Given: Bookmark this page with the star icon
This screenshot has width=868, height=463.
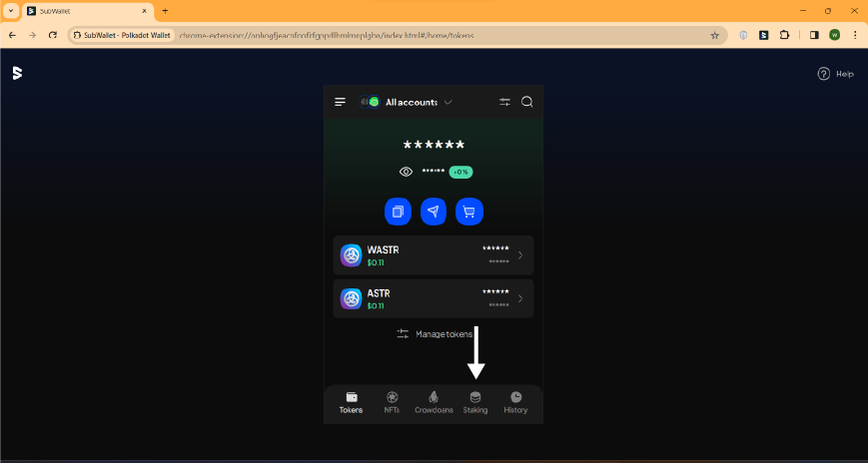Looking at the screenshot, I should 714,35.
